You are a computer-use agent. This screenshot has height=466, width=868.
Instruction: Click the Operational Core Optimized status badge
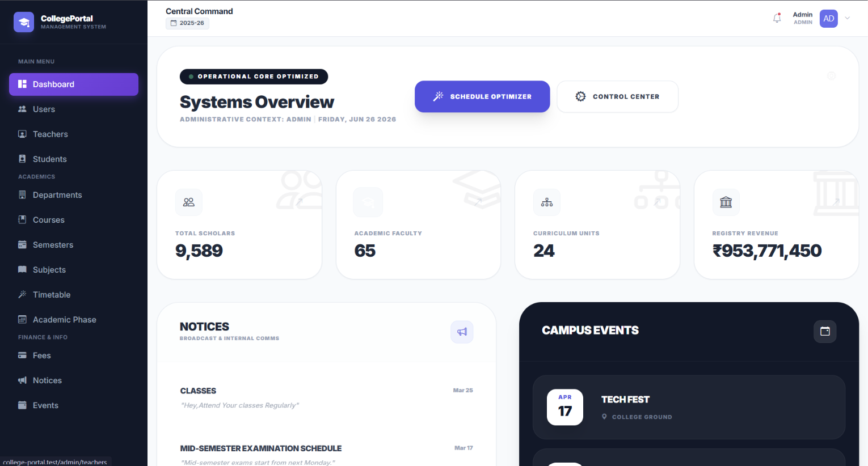point(254,77)
